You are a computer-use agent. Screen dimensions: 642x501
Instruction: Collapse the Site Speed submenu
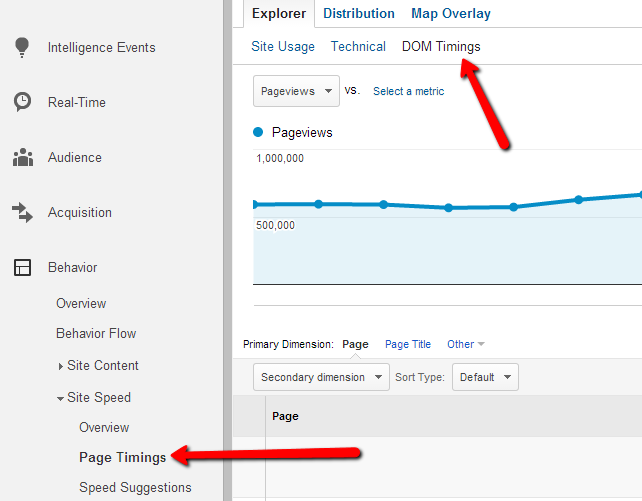(x=94, y=397)
